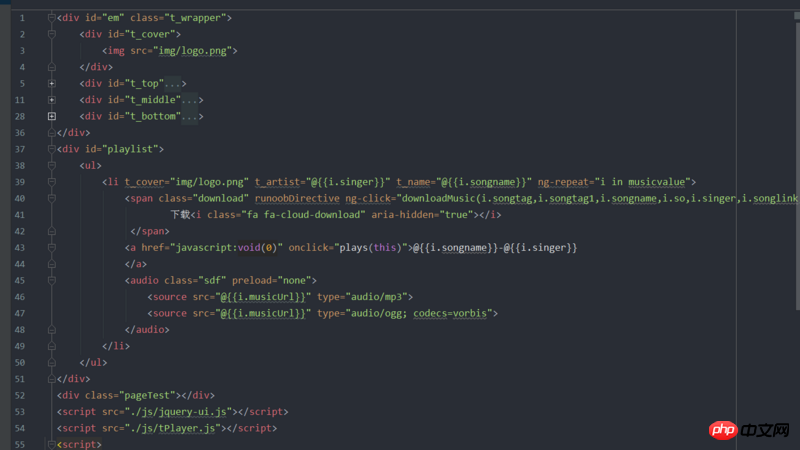Expand the folded t_middle div on line 11
The image size is (800, 450).
[52, 100]
